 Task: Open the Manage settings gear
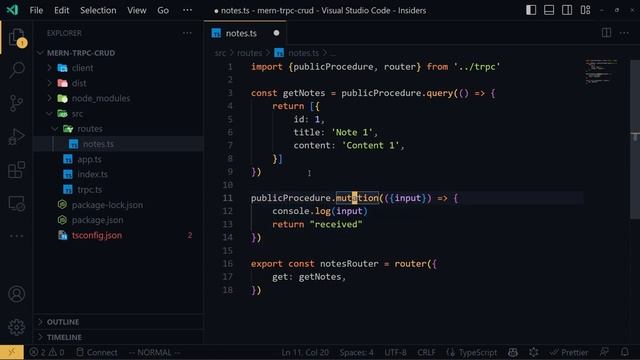[x=16, y=327]
